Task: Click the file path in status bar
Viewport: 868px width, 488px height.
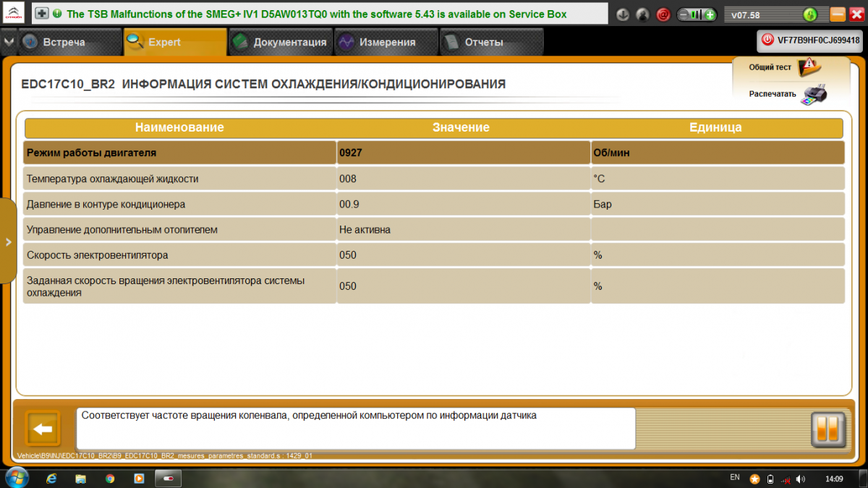Action: pyautogui.click(x=164, y=456)
